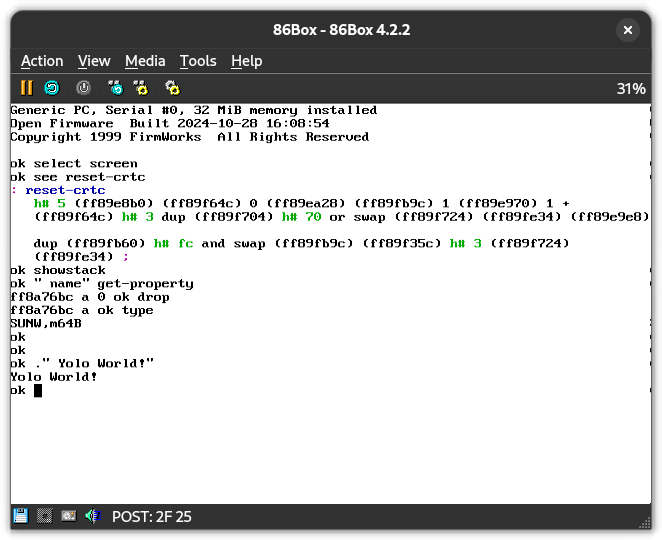Click the 'ff8a76bc a ok type' line

point(82,310)
